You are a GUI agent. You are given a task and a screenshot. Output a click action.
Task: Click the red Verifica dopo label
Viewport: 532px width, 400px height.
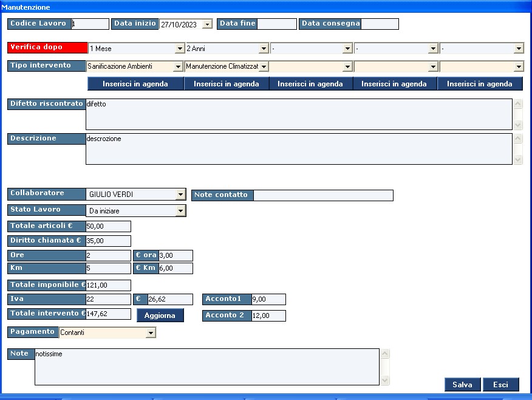(47, 47)
